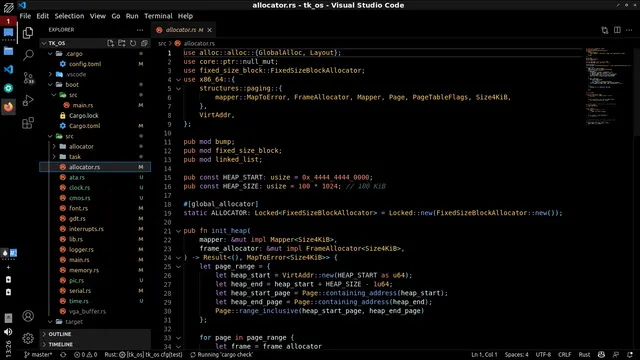640x360 pixels.
Task: Open ata.rs in Explorer
Action: 77,177
